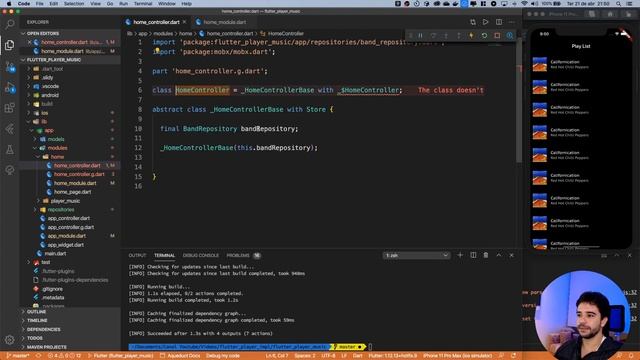This screenshot has height=360, width=640.
Task: Click HomeController in breadcrumb path
Action: click(286, 33)
